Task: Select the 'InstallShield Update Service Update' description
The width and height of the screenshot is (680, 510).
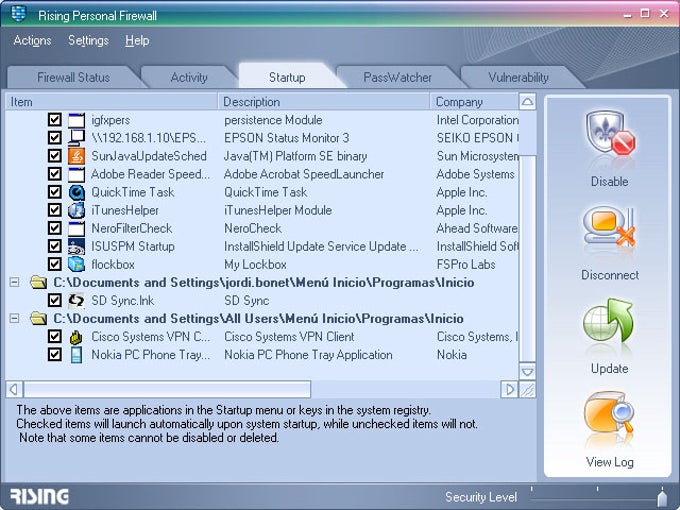Action: (x=321, y=246)
